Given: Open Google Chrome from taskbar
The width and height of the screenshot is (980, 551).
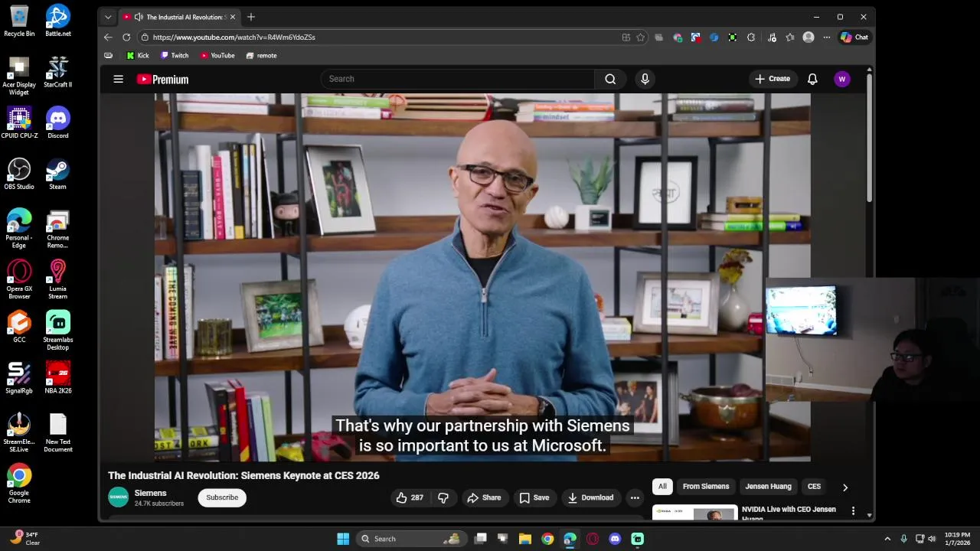Looking at the screenshot, I should 547,539.
